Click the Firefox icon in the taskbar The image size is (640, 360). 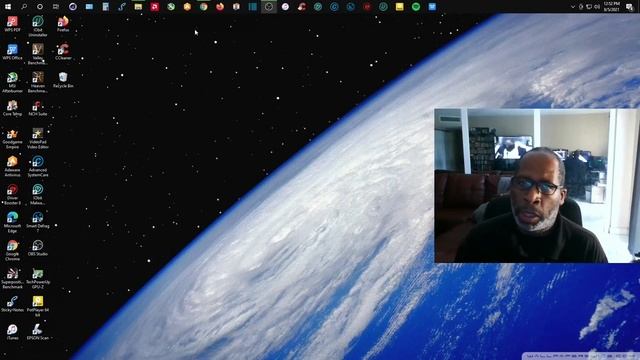(x=220, y=7)
